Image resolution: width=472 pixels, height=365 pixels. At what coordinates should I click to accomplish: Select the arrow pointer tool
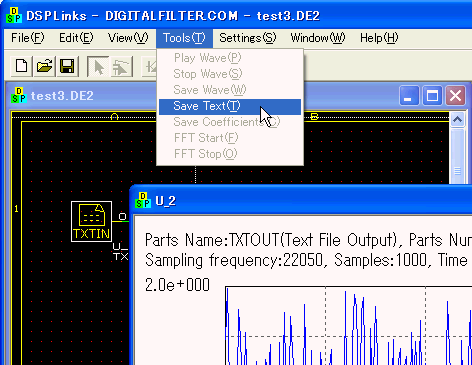98,66
